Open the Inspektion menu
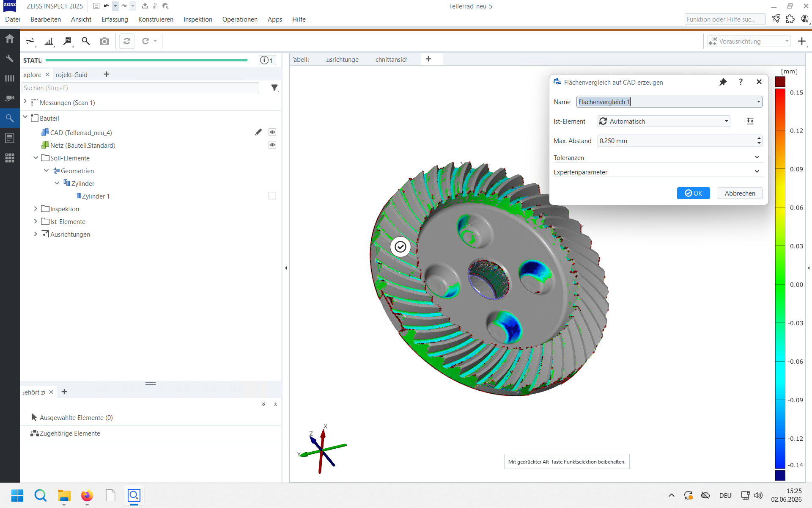This screenshot has height=508, width=812. [x=198, y=19]
